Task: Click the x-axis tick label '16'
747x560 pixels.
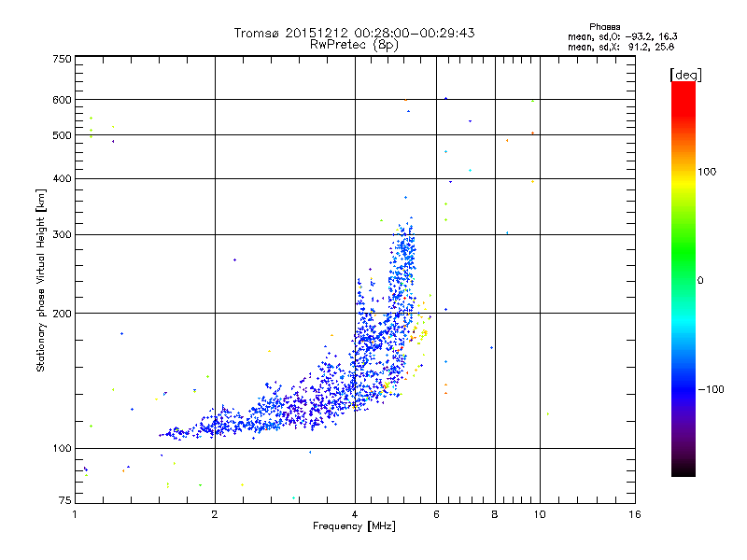Action: click(x=635, y=514)
